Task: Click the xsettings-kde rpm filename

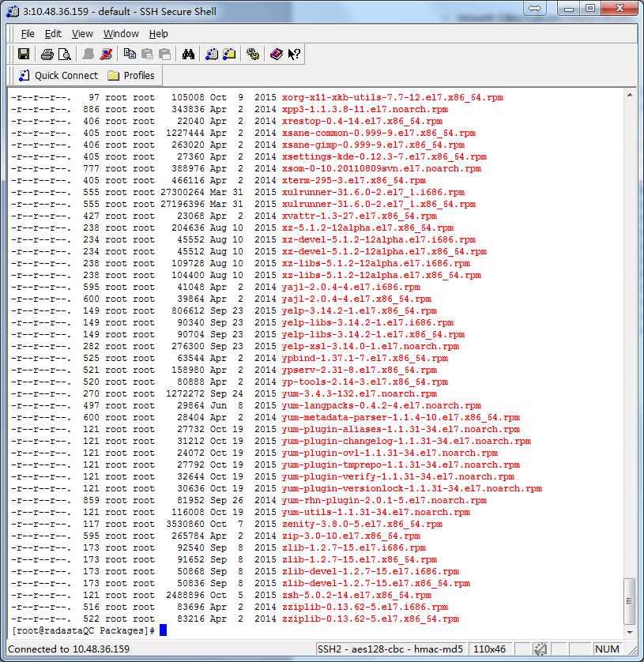Action: click(384, 156)
